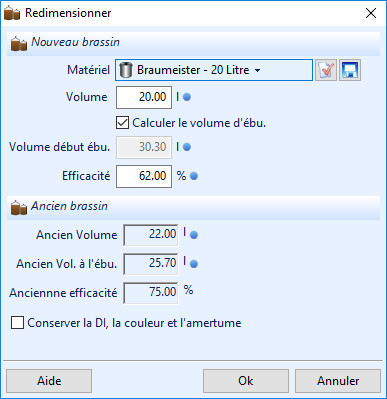Uncheck Calculer le volume d'ébu.
Screen dimensions: 387x399
[x=122, y=123]
